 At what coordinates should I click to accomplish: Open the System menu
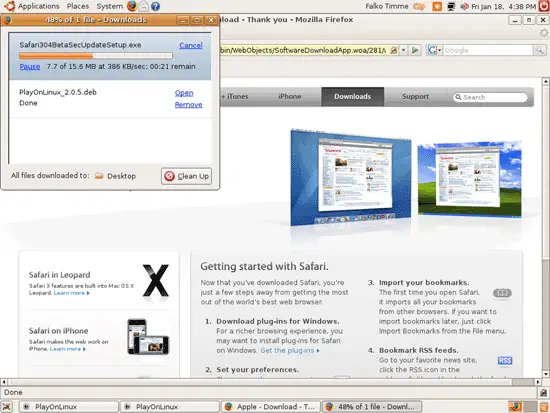click(109, 6)
